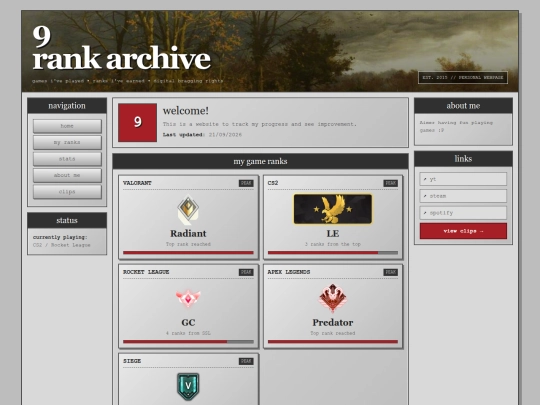Viewport: 540px width, 405px height.
Task: Click the LE rank name
Action: 333,233
